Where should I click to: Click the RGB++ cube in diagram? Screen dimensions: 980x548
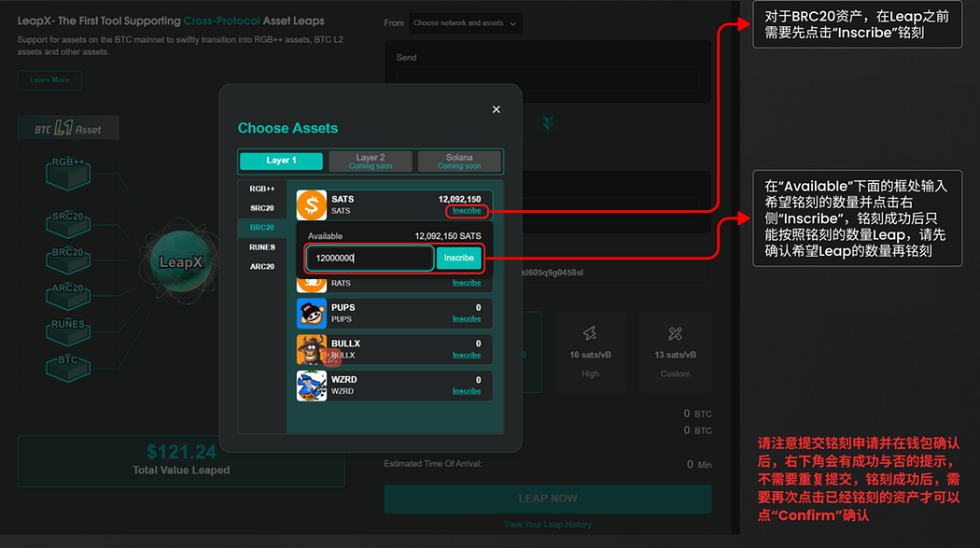(68, 173)
